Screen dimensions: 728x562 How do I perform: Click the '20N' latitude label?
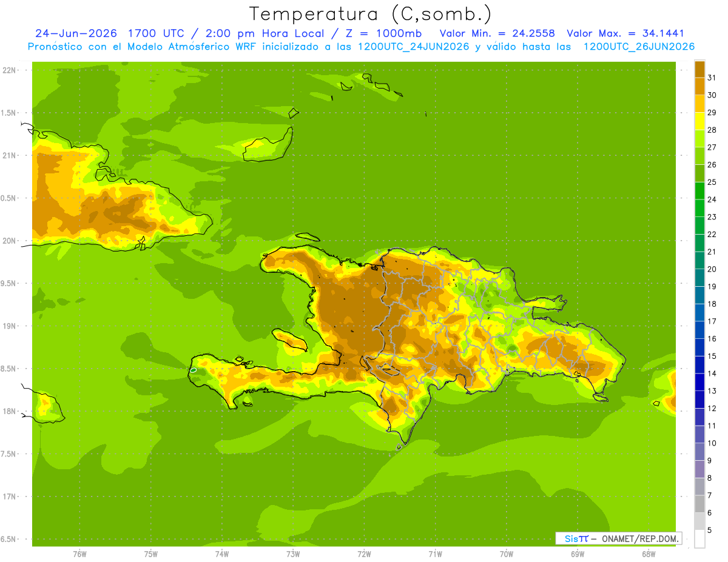point(10,241)
